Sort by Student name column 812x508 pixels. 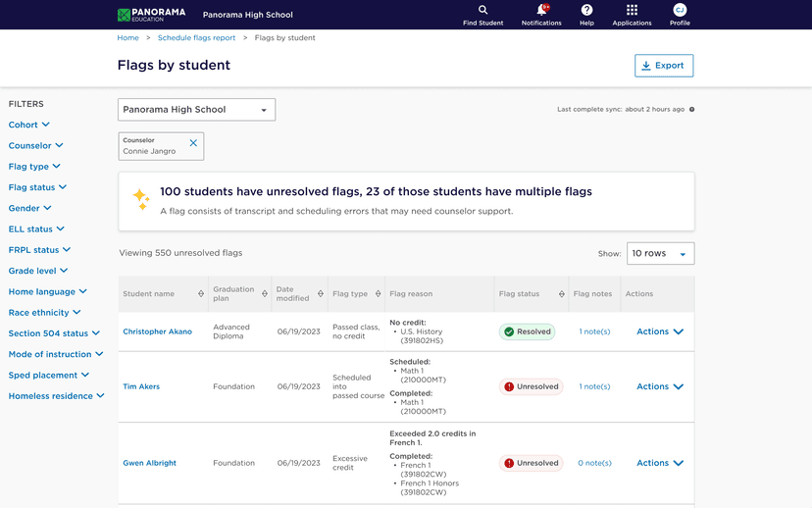(201, 293)
